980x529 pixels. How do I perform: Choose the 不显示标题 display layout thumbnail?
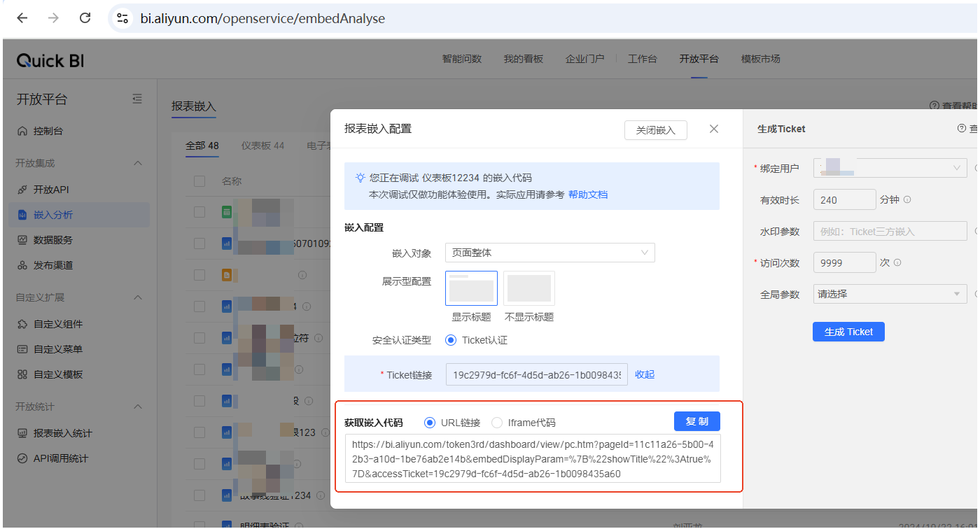[528, 288]
